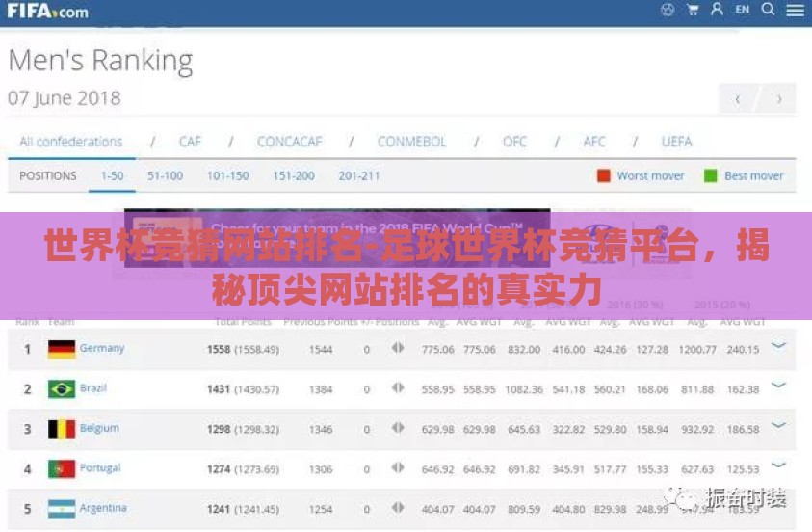
Task: Select the UEFA confederation tab
Action: pos(677,142)
